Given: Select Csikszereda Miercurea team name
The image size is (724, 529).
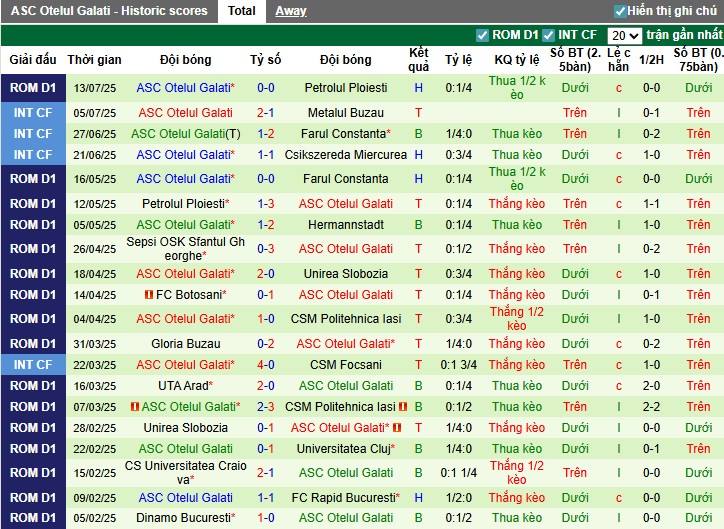Looking at the screenshot, I should click(x=346, y=155).
